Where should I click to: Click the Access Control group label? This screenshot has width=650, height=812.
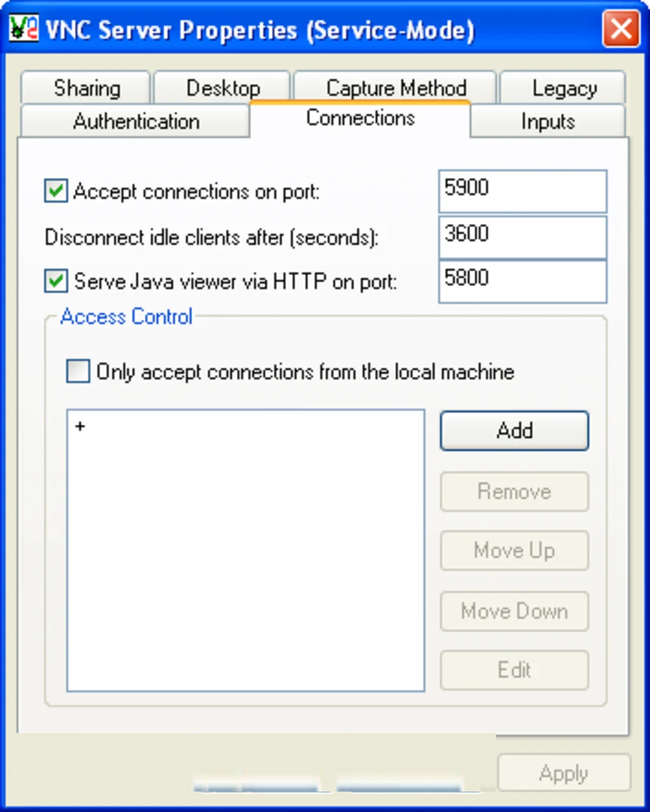coord(126,316)
